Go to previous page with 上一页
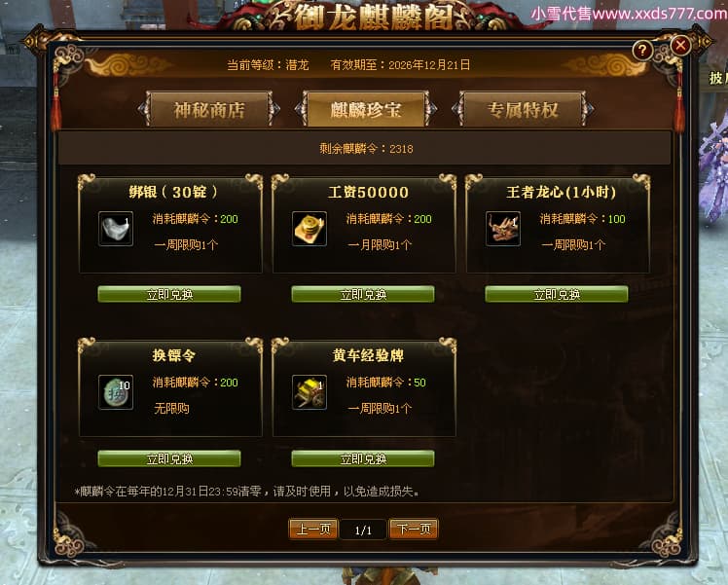The width and height of the screenshot is (728, 585). [x=313, y=529]
